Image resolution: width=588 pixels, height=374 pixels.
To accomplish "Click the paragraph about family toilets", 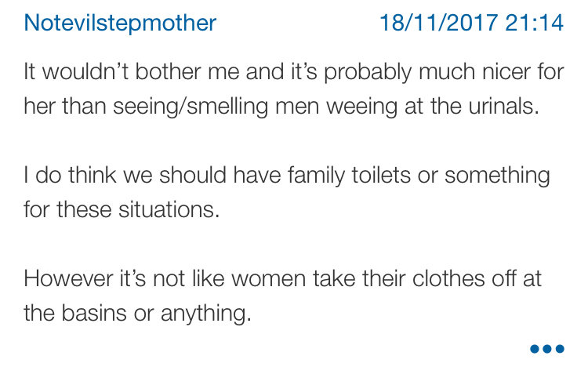I will pos(287,192).
